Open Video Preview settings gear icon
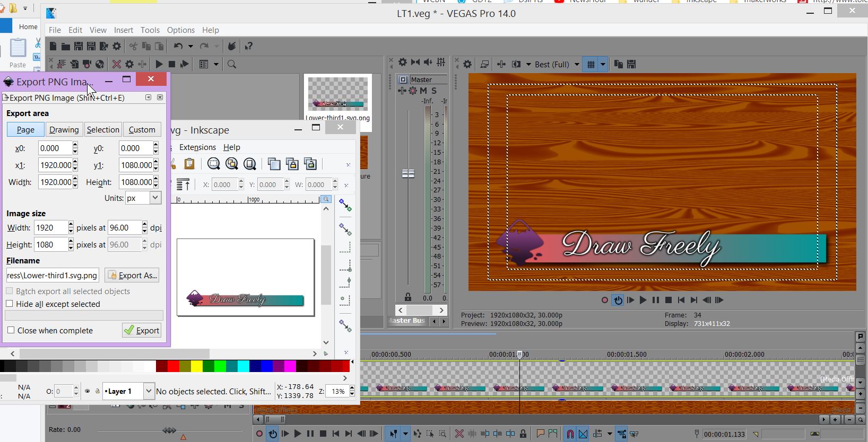The image size is (868, 442). [467, 64]
